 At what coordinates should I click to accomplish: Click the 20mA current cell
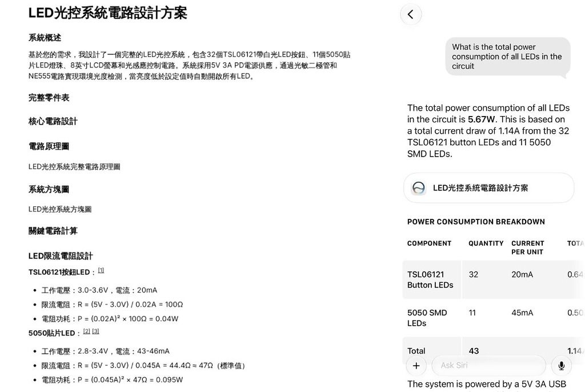tap(522, 274)
